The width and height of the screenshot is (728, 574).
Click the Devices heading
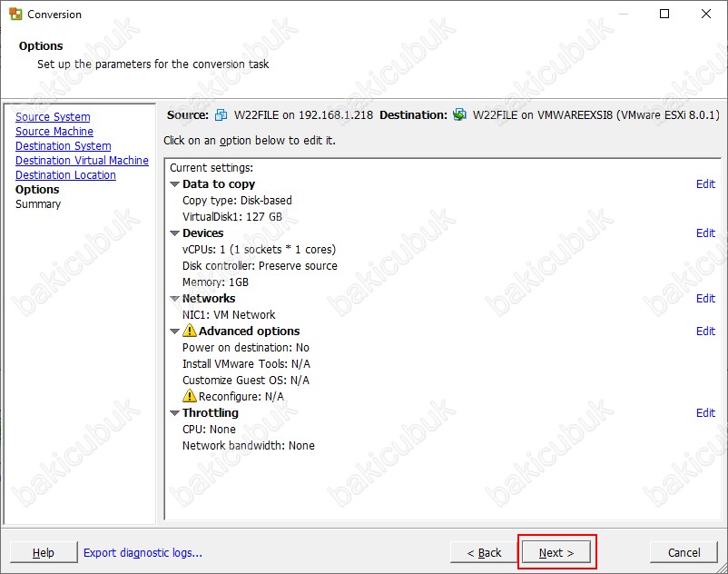point(203,233)
